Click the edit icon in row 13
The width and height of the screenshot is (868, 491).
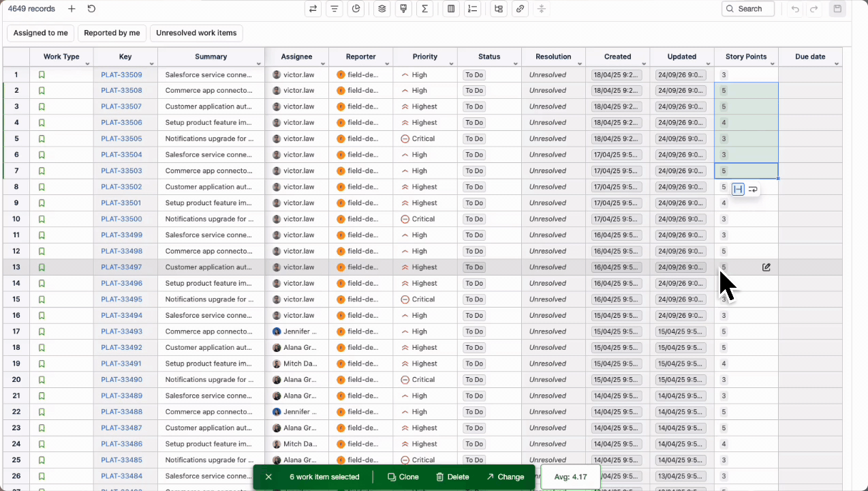[x=766, y=267]
